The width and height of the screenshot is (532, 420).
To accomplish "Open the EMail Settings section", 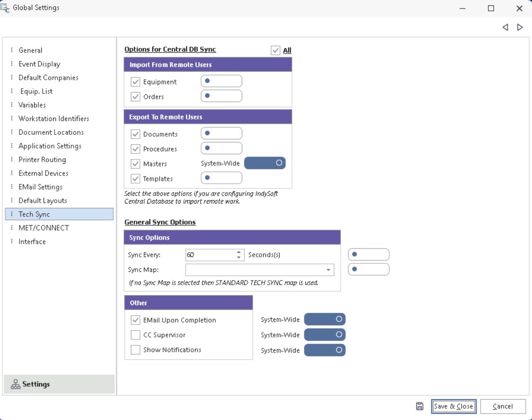I will click(40, 187).
